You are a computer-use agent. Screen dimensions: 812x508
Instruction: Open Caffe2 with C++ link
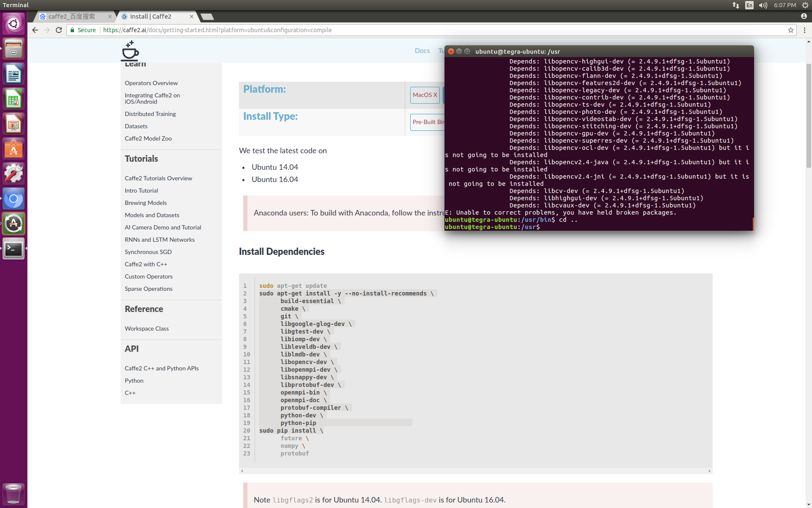click(x=146, y=264)
